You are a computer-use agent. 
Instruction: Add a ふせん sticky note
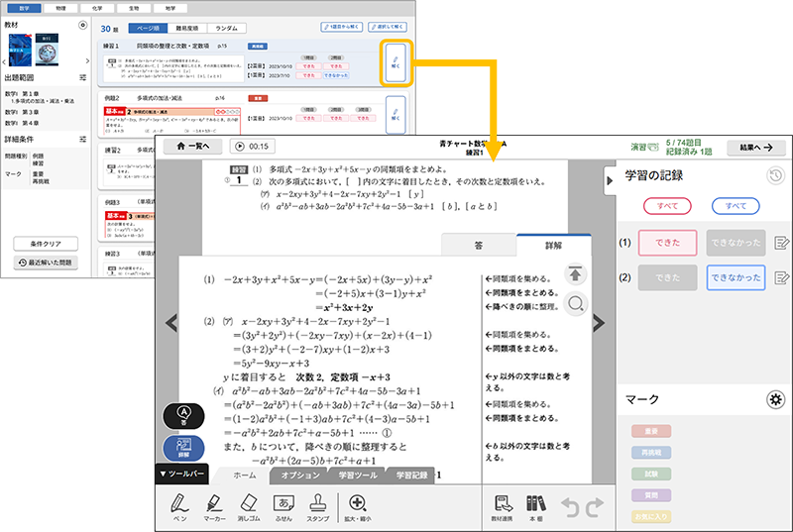[284, 505]
